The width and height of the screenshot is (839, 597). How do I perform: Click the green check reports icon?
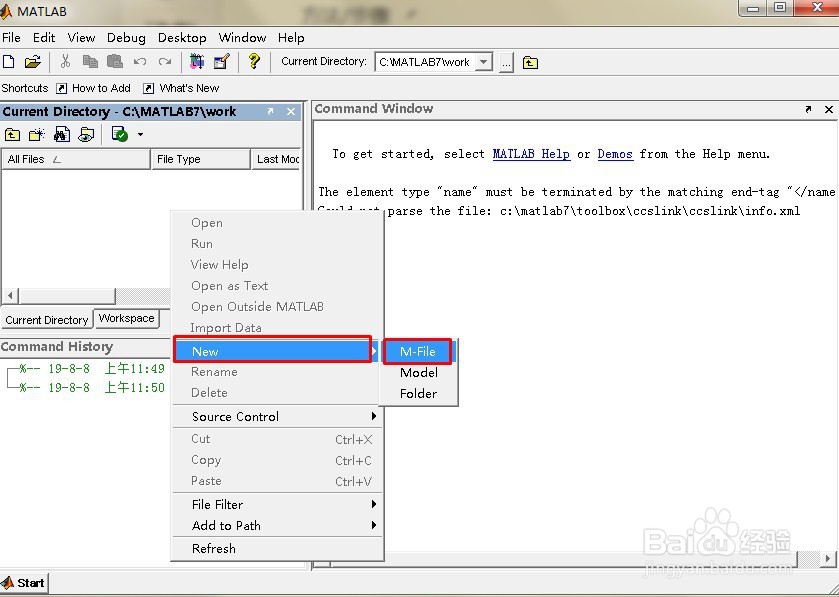coord(119,134)
